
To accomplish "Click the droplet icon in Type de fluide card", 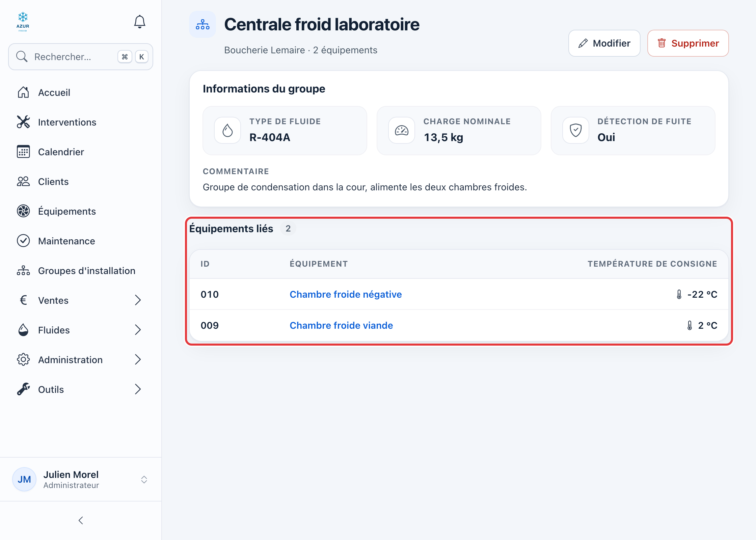I will [x=227, y=130].
